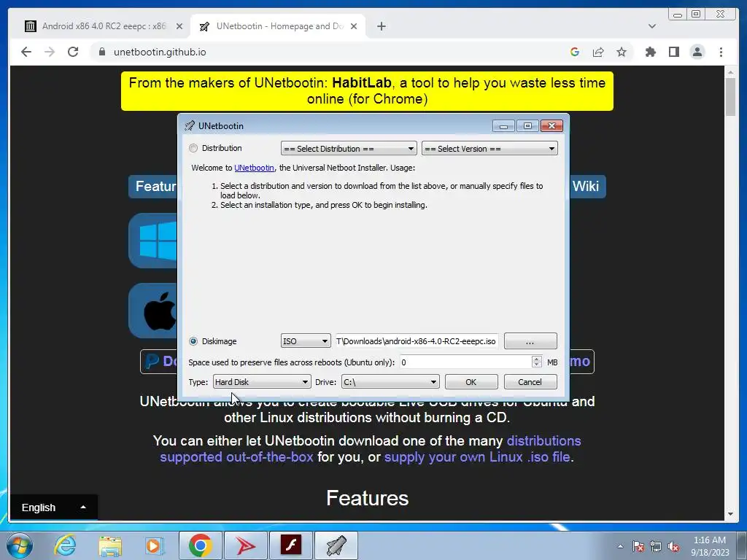Reload the current page
The width and height of the screenshot is (747, 560).
(x=73, y=52)
